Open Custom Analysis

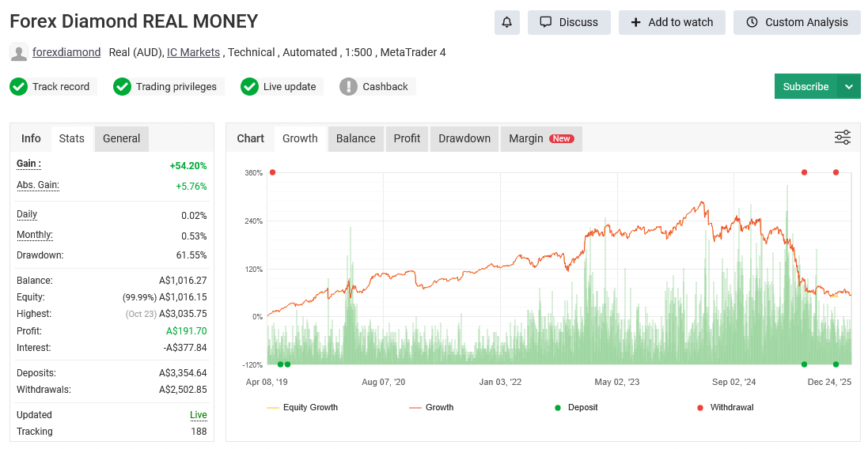pos(797,22)
